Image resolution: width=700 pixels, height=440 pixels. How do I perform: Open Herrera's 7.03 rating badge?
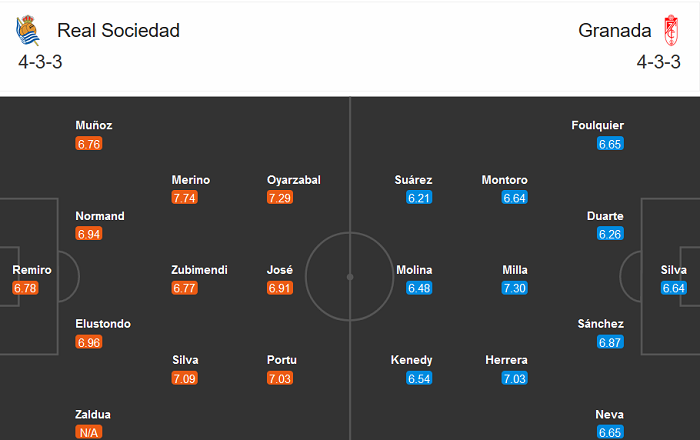514,378
